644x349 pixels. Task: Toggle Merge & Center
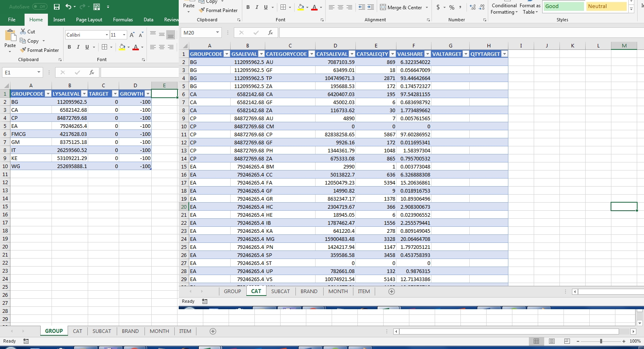point(401,7)
